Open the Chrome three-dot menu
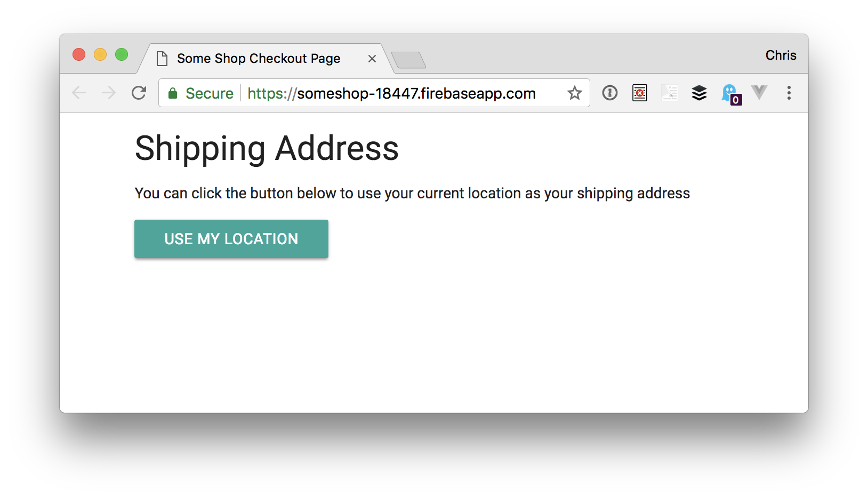868x498 pixels. pos(789,93)
